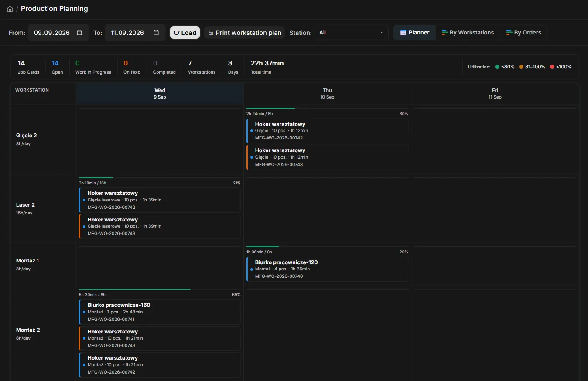Click the Production Planning breadcrumb title

(x=55, y=9)
